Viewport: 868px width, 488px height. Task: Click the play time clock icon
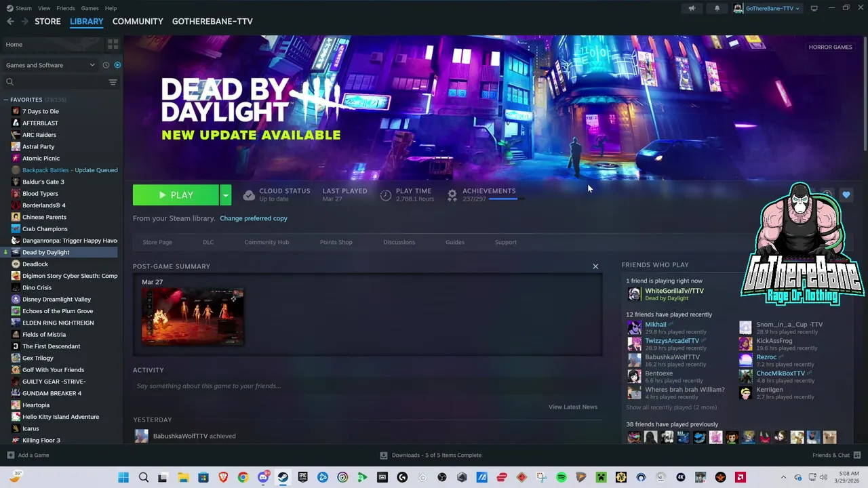(386, 195)
